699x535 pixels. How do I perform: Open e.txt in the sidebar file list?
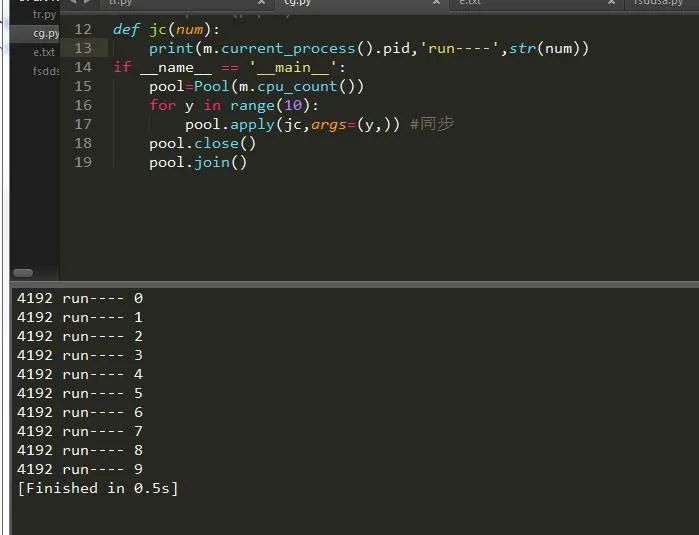pos(44,52)
